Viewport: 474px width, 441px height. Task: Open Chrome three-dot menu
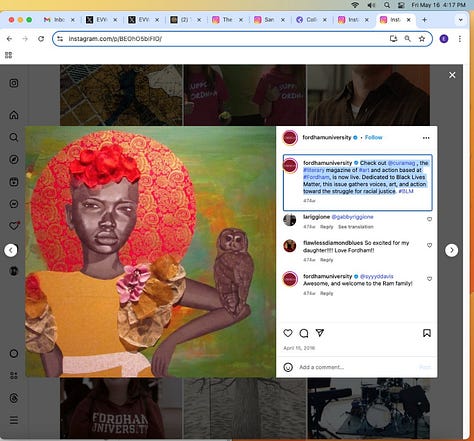click(460, 39)
